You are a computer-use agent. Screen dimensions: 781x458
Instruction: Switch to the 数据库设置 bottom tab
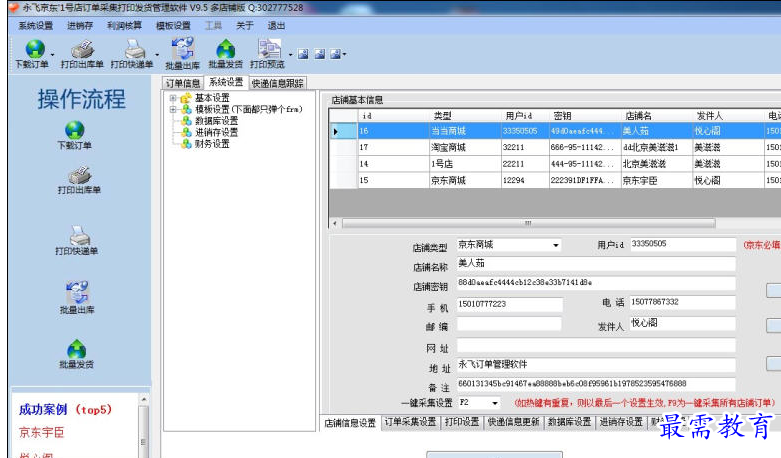pos(569,422)
